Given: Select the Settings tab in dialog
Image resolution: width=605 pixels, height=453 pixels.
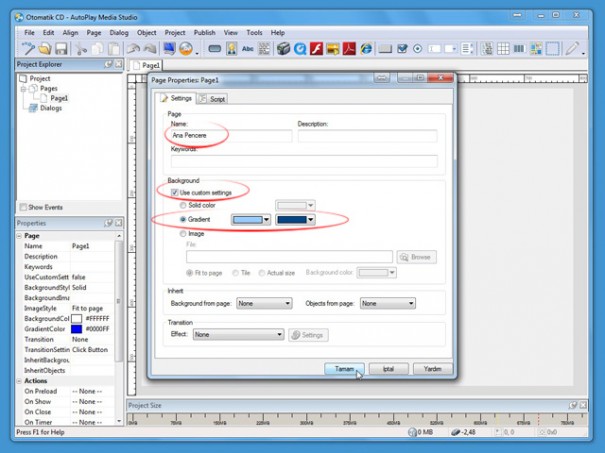Looking at the screenshot, I should pyautogui.click(x=176, y=98).
